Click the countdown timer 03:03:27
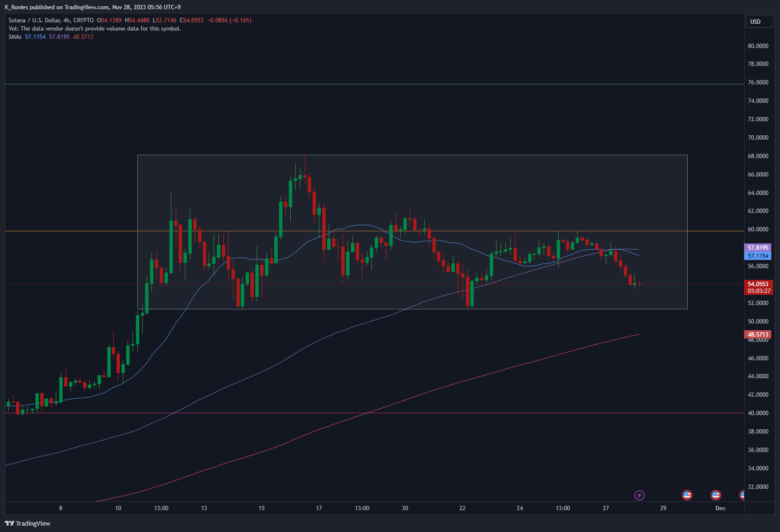780x532 pixels. (x=758, y=291)
